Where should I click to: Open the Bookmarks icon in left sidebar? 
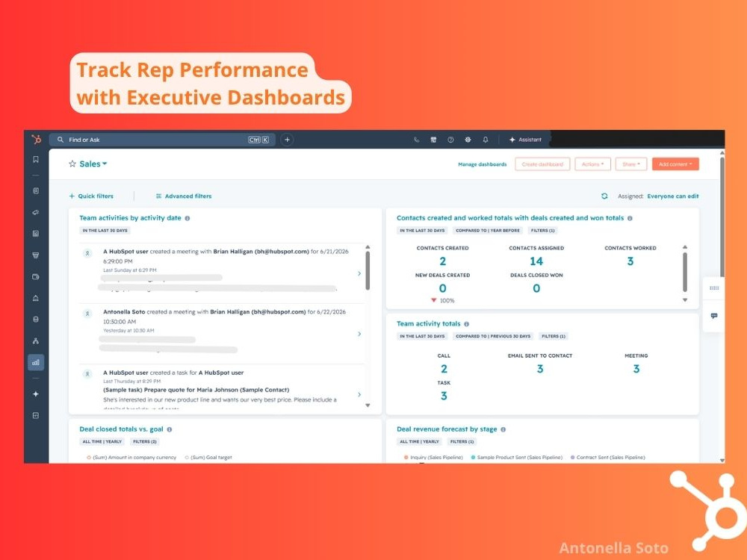click(x=36, y=160)
